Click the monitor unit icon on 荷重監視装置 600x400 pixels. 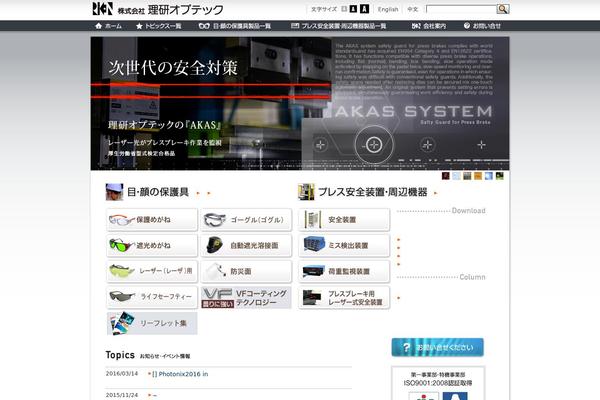tap(313, 271)
